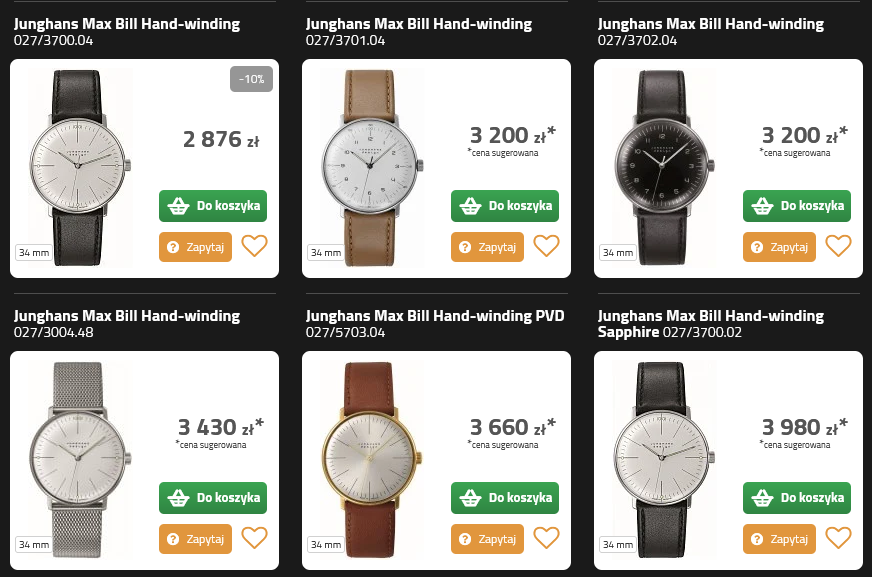872x577 pixels.
Task: Click Do koszyka for the mesh bracelet watch
Action: pos(213,498)
